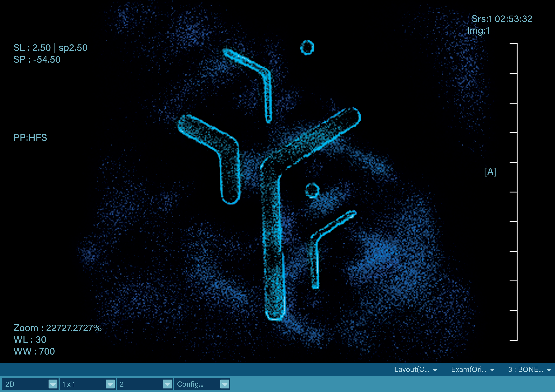Expand the 1 x 1 grid dropdown
Image resolution: width=555 pixels, height=392 pixels.
[x=110, y=384]
